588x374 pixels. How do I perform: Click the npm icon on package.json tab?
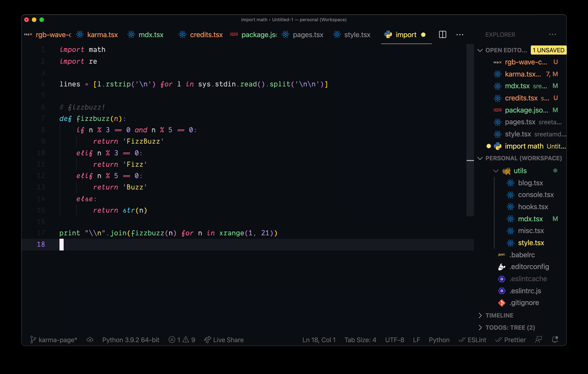coord(234,34)
